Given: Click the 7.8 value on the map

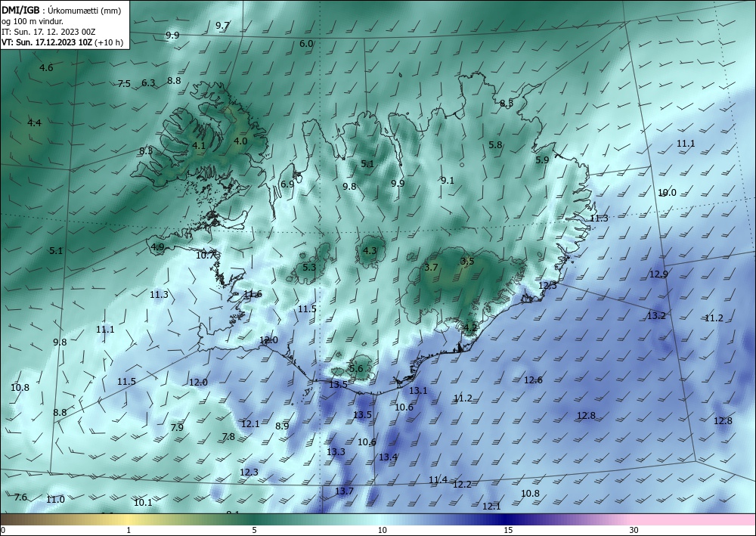Looking at the screenshot, I should [228, 436].
